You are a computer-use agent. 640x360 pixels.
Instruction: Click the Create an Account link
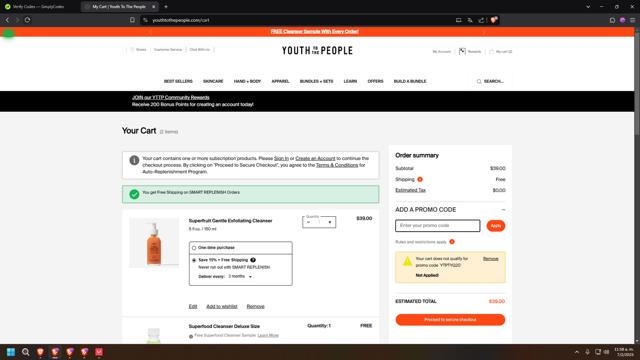(315, 158)
